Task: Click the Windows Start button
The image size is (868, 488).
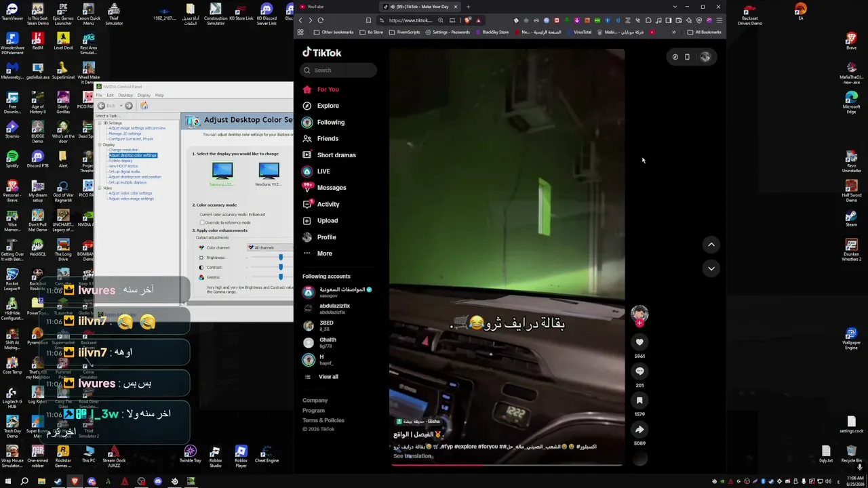Action: click(7, 482)
